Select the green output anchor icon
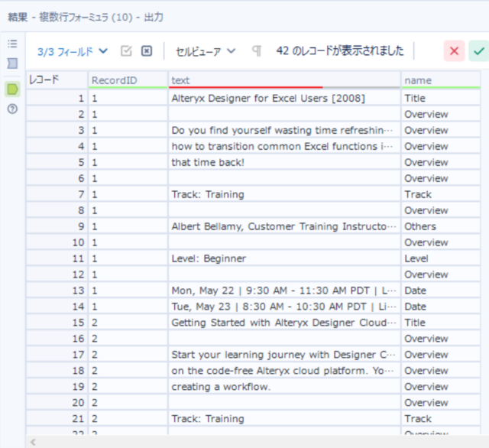Screen dimensions: 489x448 click(12, 89)
